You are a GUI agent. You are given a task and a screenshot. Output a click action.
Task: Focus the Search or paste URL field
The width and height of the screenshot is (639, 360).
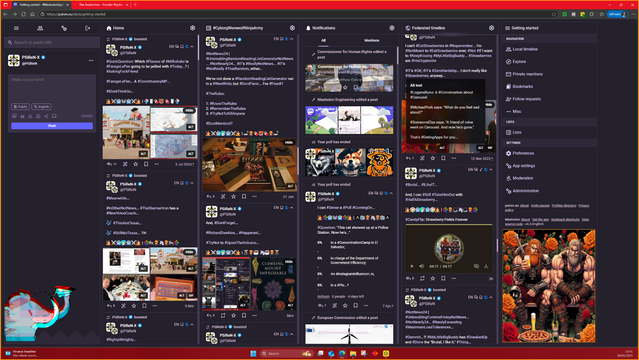(x=52, y=42)
